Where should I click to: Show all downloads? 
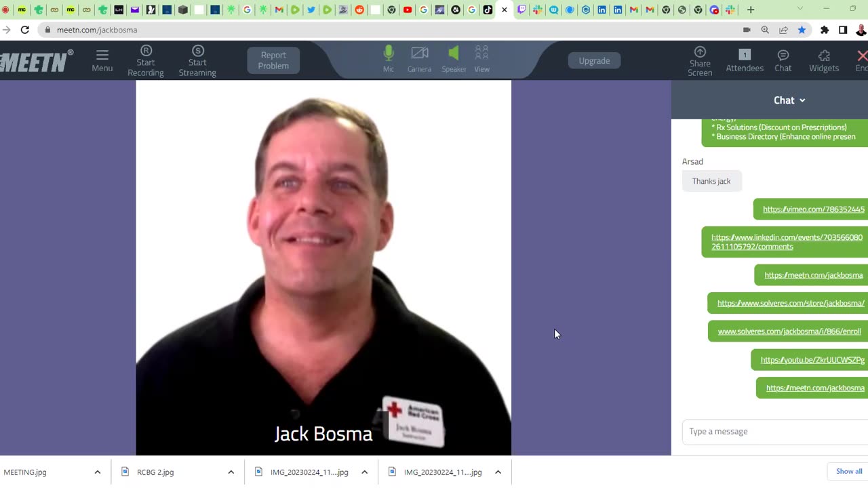[x=848, y=471]
